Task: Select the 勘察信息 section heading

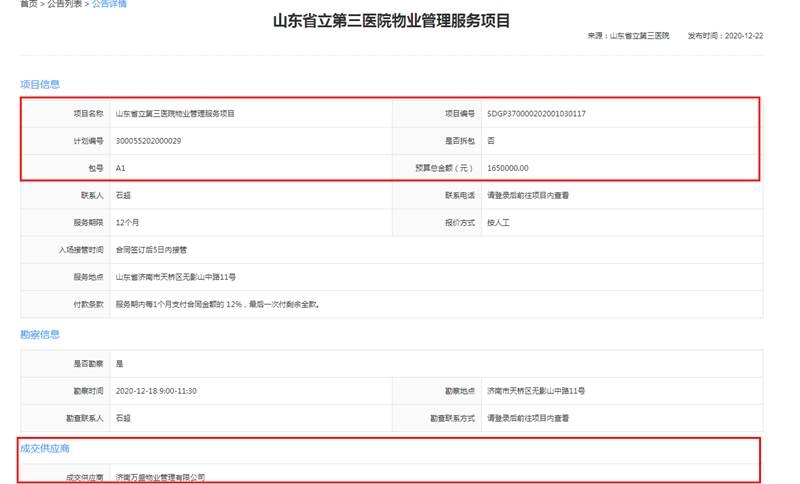Action: tap(40, 335)
